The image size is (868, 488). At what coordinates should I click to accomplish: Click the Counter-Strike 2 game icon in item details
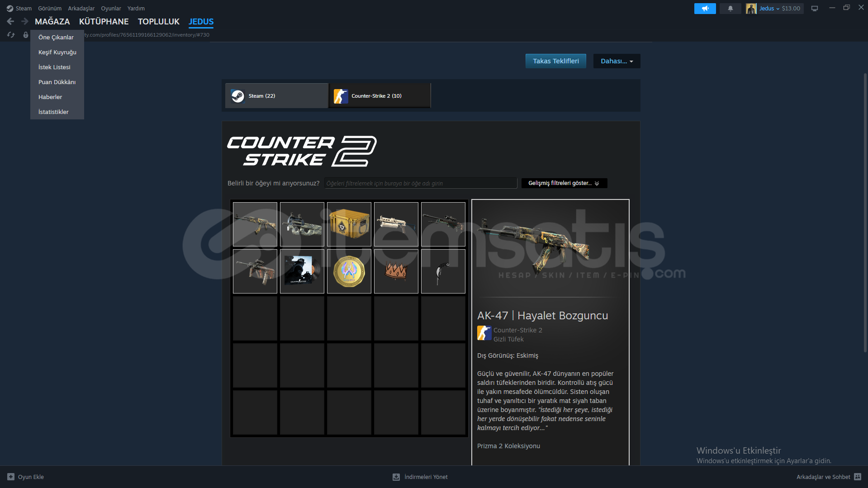[x=484, y=333]
